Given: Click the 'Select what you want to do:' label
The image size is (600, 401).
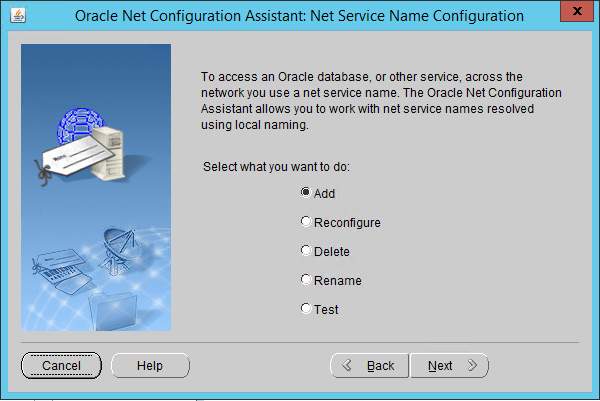Looking at the screenshot, I should (x=276, y=167).
